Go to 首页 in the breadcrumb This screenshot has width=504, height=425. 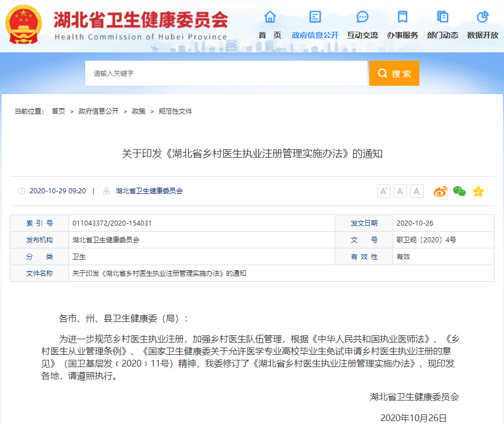[58, 111]
